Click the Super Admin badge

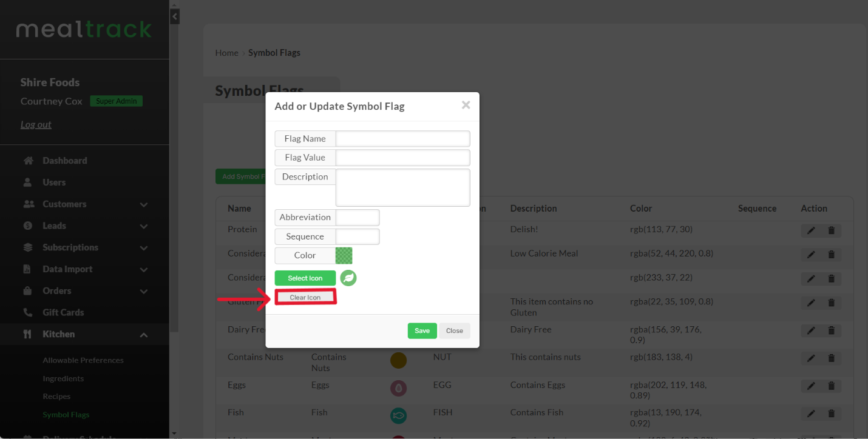[x=117, y=101]
